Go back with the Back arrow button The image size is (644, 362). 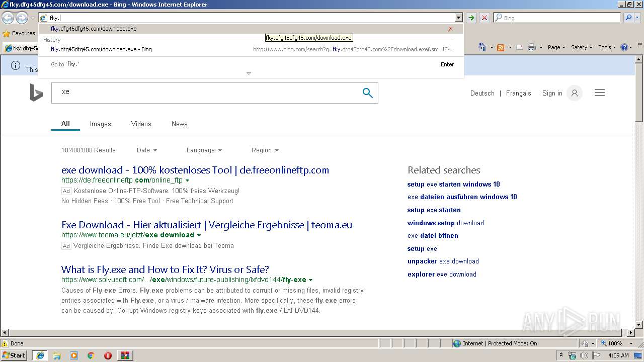(8, 18)
